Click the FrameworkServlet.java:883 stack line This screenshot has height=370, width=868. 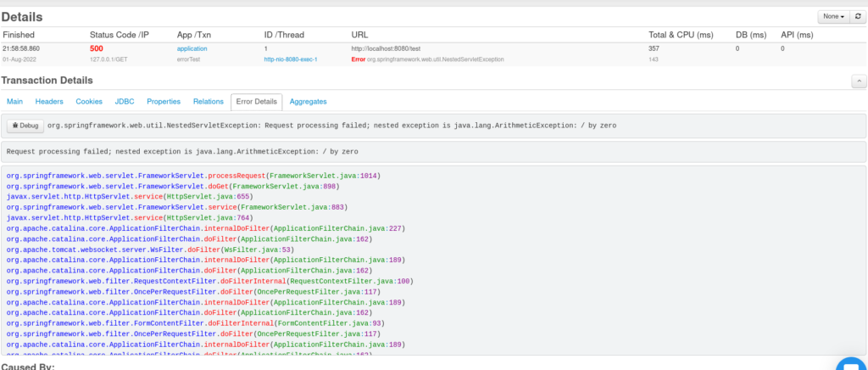(x=176, y=207)
